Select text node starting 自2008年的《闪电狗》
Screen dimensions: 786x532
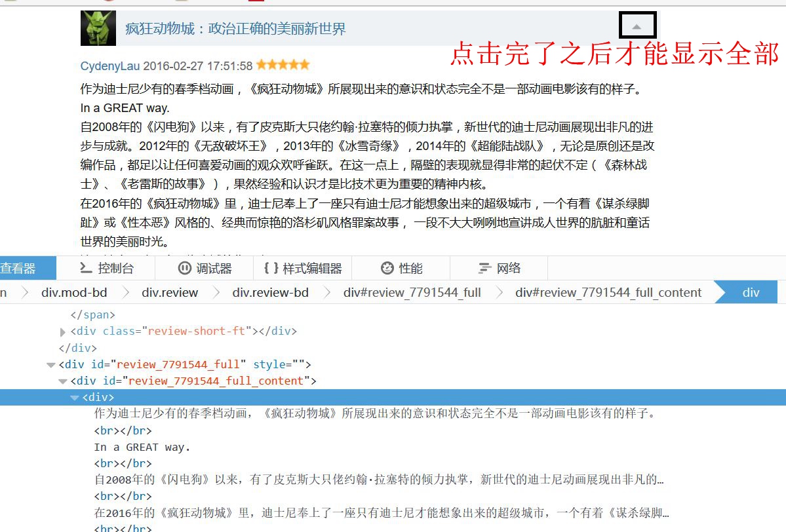tap(379, 480)
